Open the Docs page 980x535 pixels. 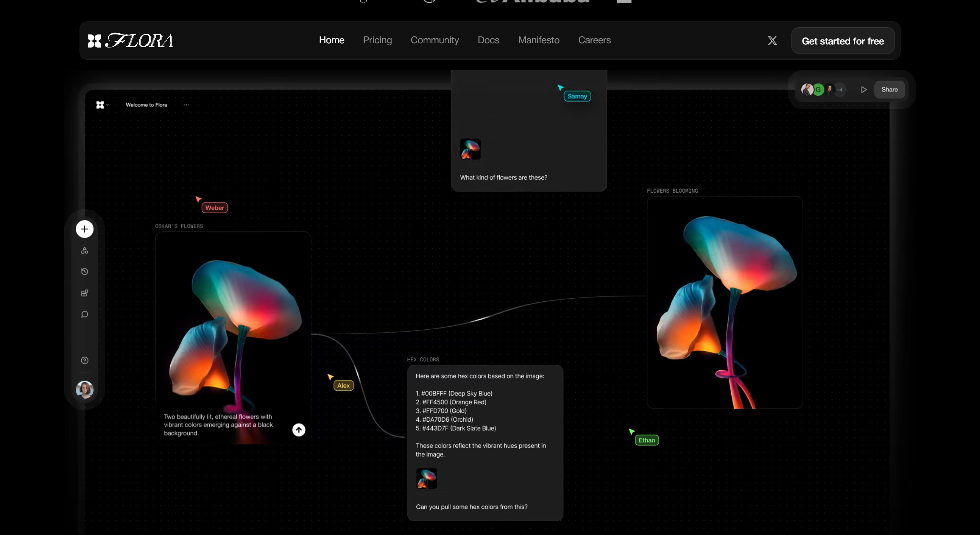[488, 40]
